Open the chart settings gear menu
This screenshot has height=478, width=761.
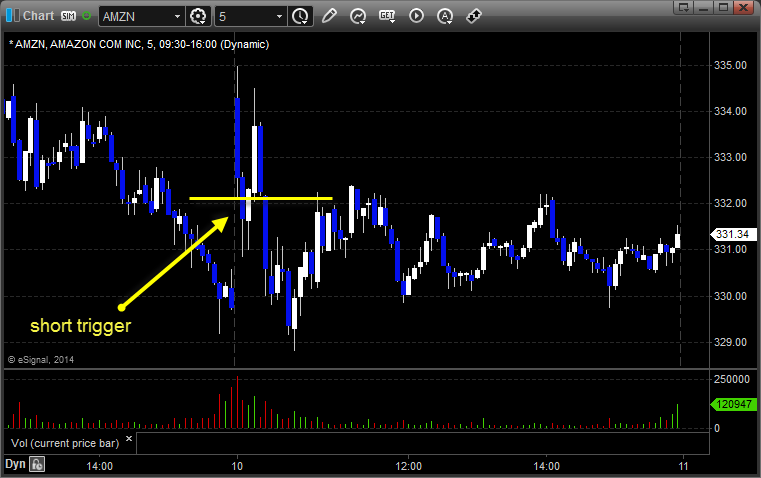coord(198,16)
